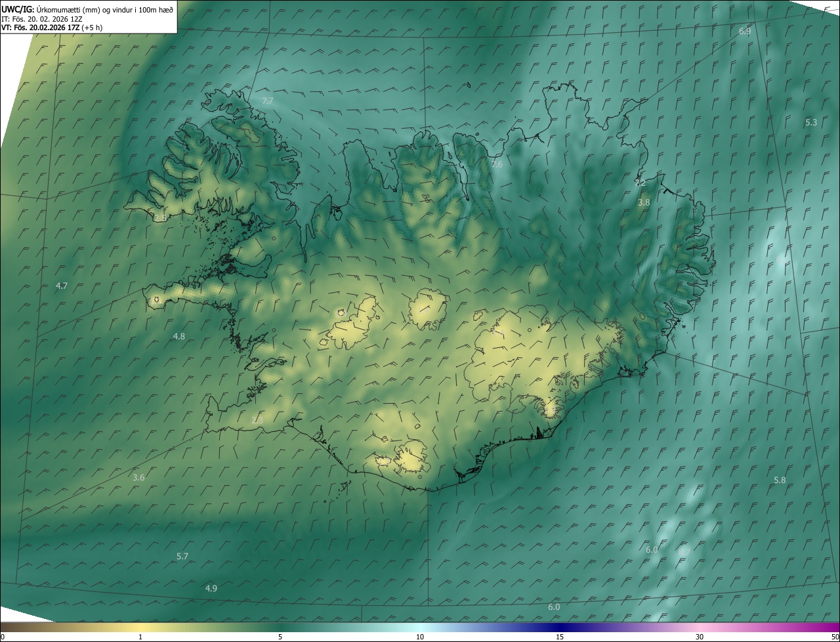Click the 2.3 value label on the map
Image resolution: width=840 pixels, height=642 pixels.
pos(257,419)
